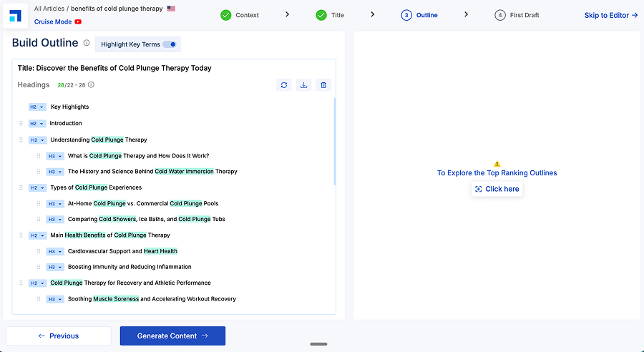Click the delete outline trash icon
Screen dimensions: 644x352
(323, 85)
